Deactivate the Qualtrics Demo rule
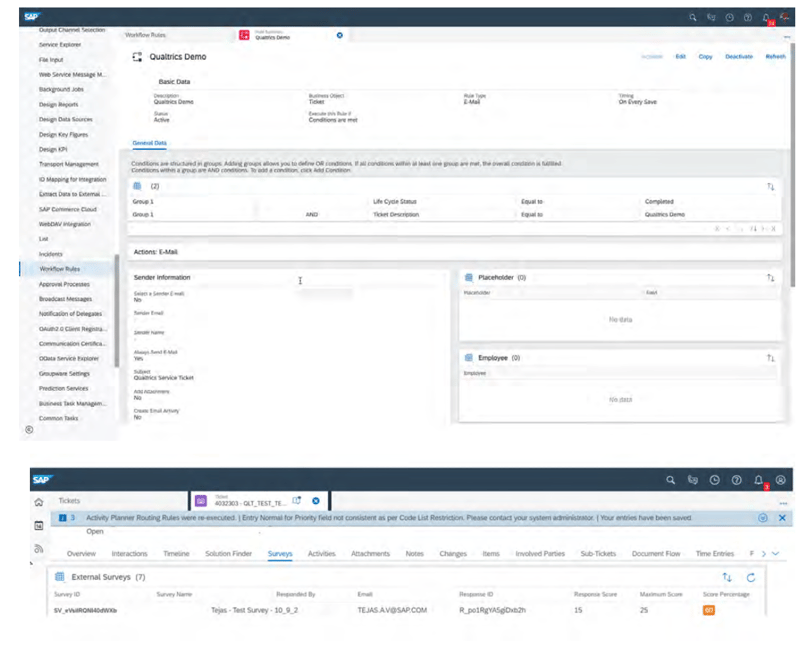This screenshot has height=645, width=800. click(x=739, y=57)
